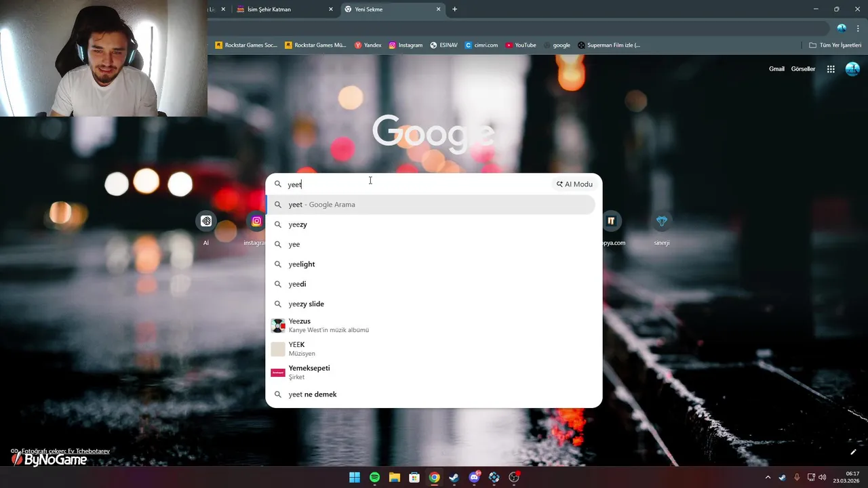Show hidden tray icons chevron

pos(768,477)
